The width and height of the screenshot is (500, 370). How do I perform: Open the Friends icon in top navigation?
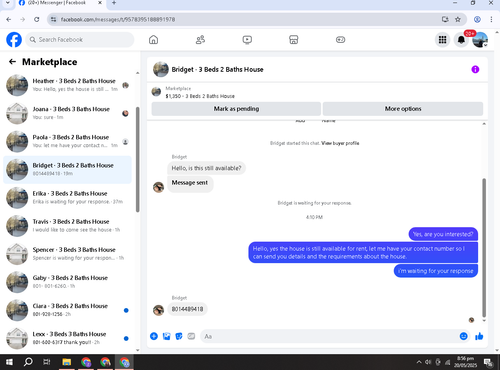pos(200,40)
